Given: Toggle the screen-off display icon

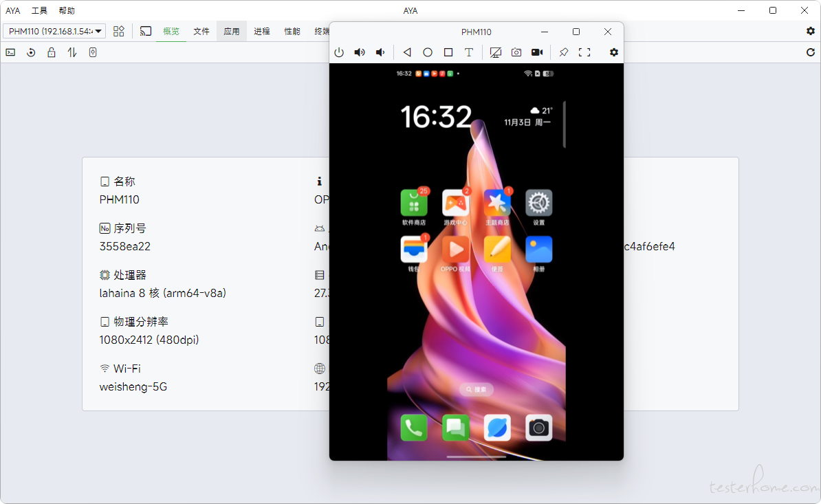Looking at the screenshot, I should coord(495,52).
